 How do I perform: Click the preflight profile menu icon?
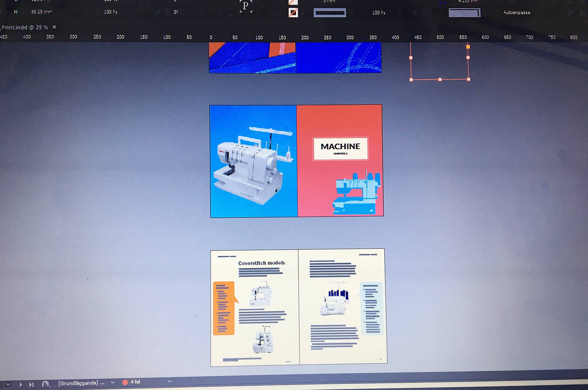pos(46,384)
